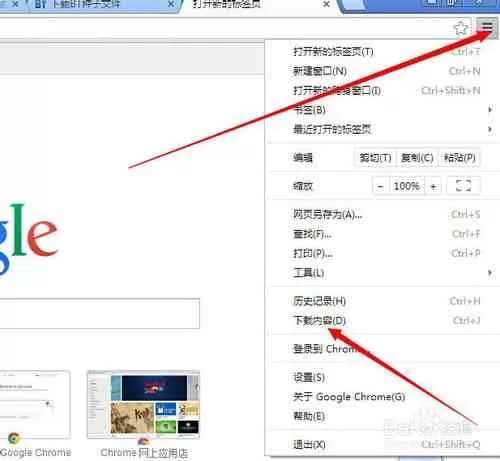This screenshot has width=500, height=461.
Task: Open 关于 Google Chrome(G) entry
Action: click(383, 397)
